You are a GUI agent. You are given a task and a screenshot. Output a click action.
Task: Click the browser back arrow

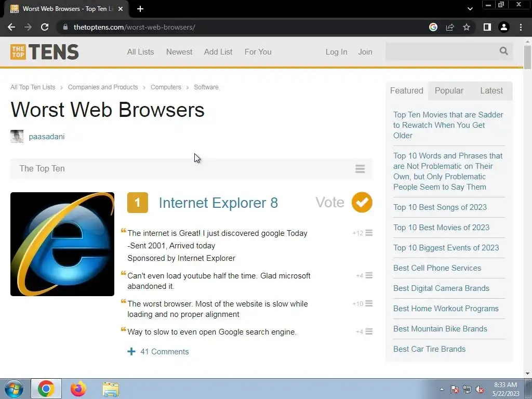[11, 27]
